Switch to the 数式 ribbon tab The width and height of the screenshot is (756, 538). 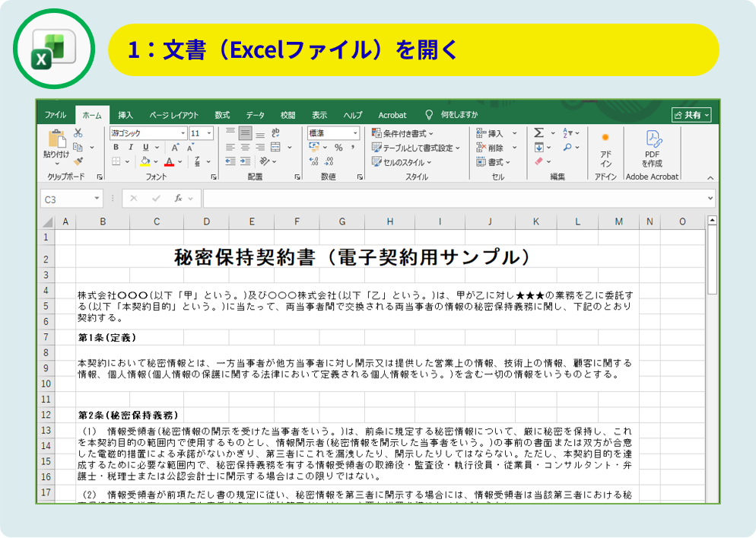pos(222,115)
